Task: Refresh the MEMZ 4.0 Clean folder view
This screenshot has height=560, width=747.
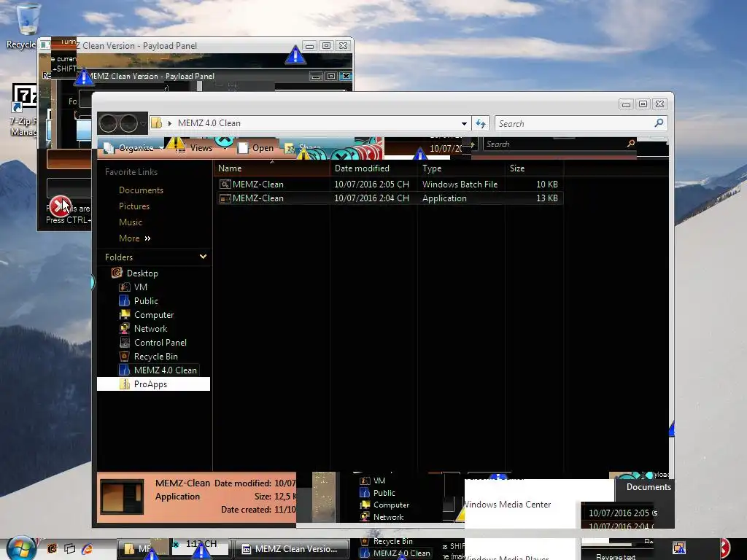Action: (480, 124)
